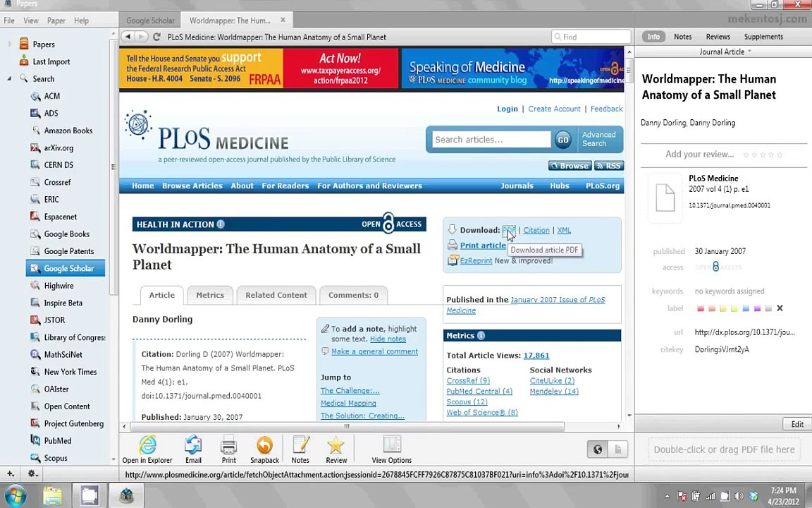The height and width of the screenshot is (508, 812).
Task: Close the Worldmapper browser tab
Action: pos(283,20)
